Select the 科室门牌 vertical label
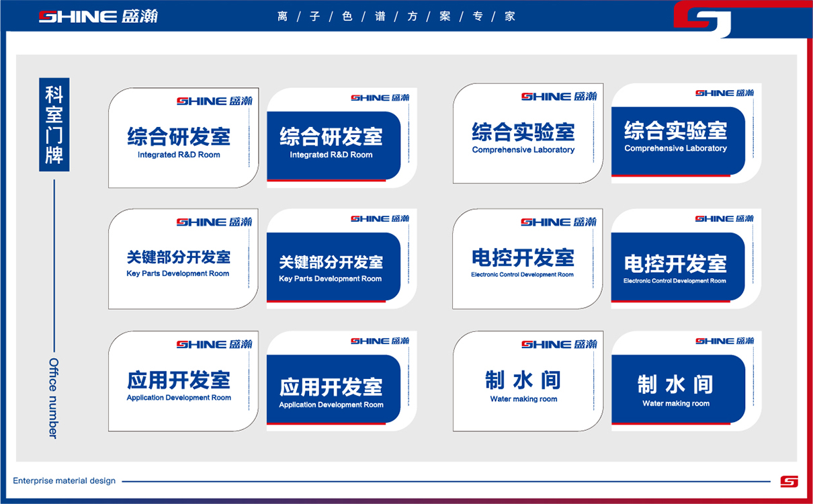 pos(54,124)
